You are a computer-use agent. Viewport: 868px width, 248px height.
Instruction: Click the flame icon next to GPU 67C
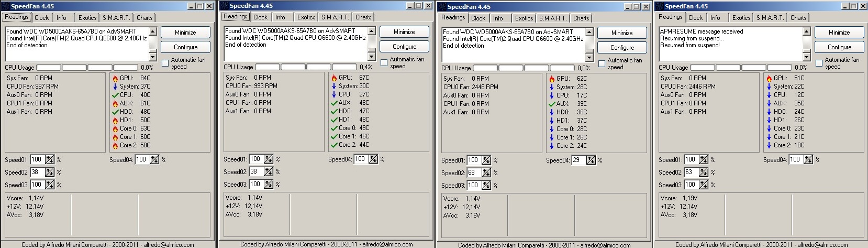[x=334, y=78]
